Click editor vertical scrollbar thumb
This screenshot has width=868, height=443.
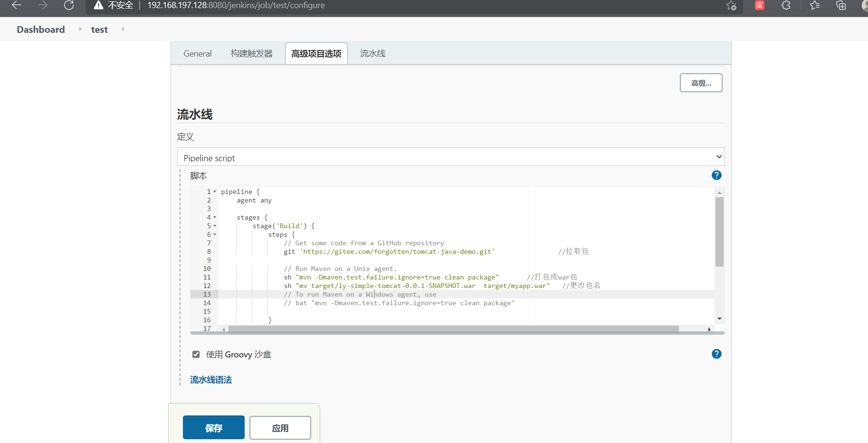(719, 231)
